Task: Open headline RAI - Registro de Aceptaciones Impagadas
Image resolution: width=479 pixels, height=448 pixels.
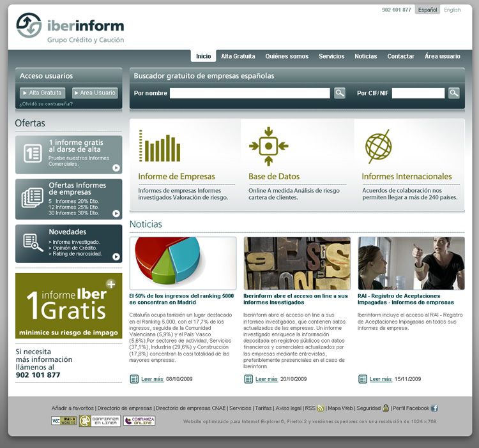Action: [x=406, y=299]
